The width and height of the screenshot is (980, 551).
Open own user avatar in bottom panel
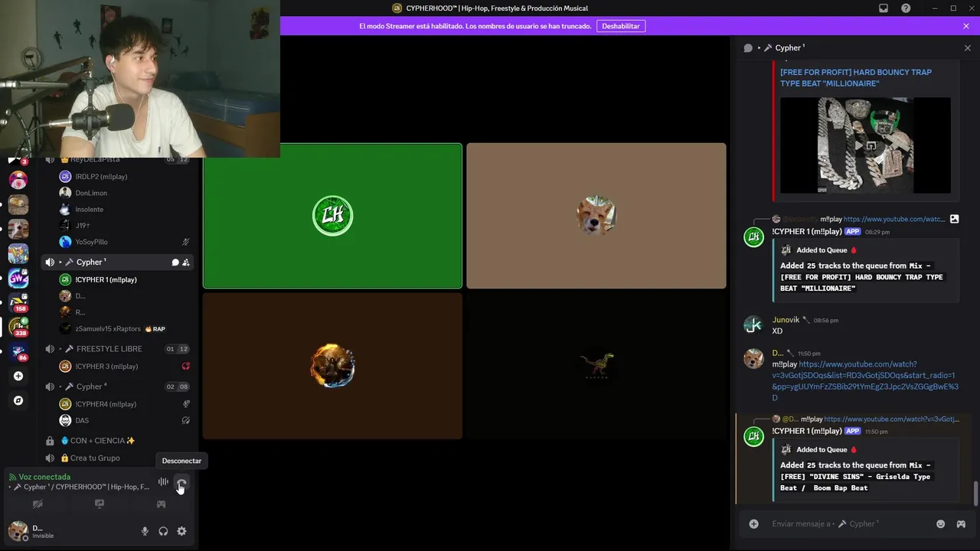click(18, 531)
